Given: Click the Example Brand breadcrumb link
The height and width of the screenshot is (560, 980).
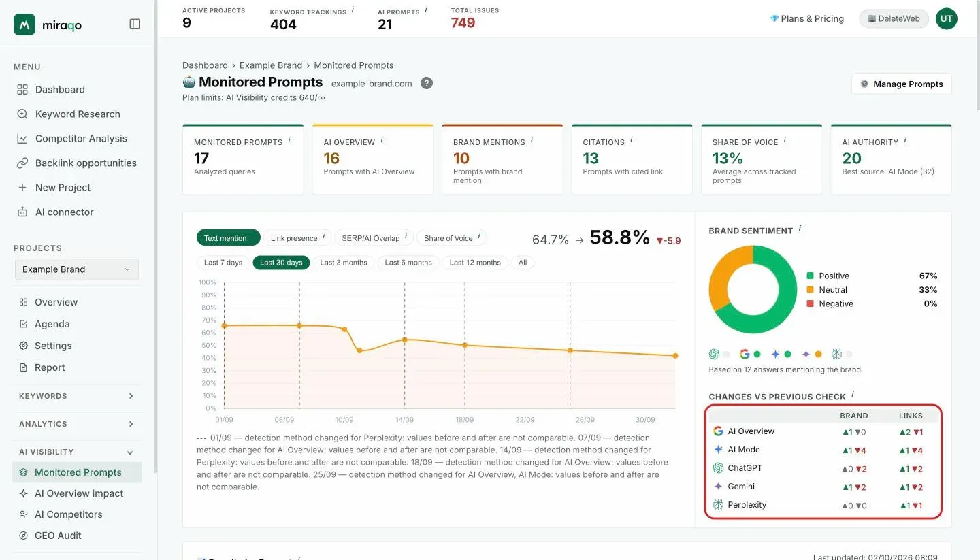Looking at the screenshot, I should tap(271, 65).
